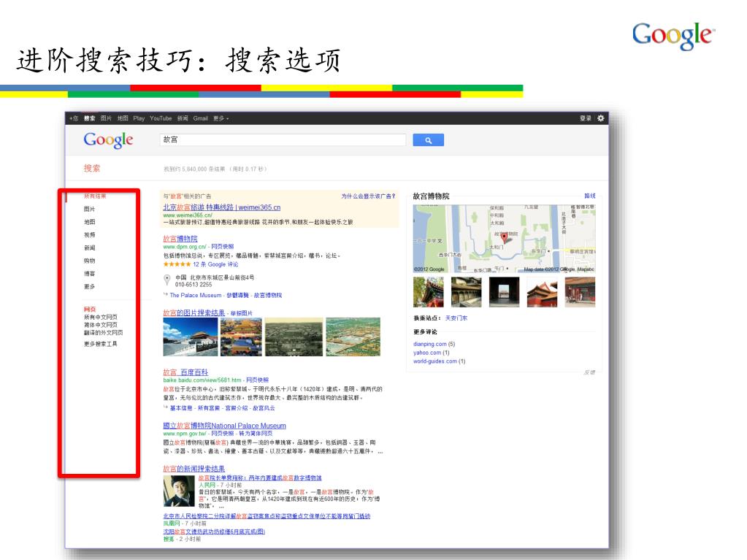
Task: Click the map pin icon next to the 北京市东城区 address
Action: [x=166, y=280]
